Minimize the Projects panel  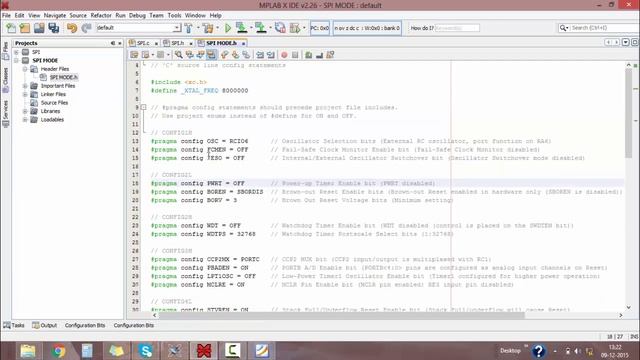coord(113,43)
